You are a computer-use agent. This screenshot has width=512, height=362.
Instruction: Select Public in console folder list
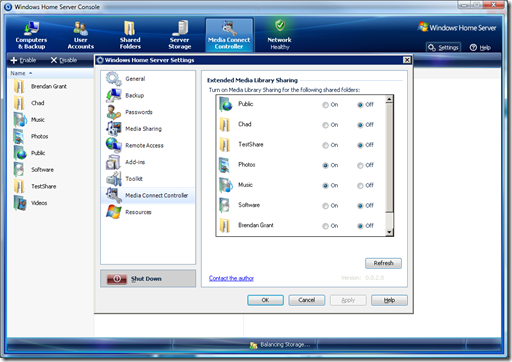pyautogui.click(x=38, y=153)
